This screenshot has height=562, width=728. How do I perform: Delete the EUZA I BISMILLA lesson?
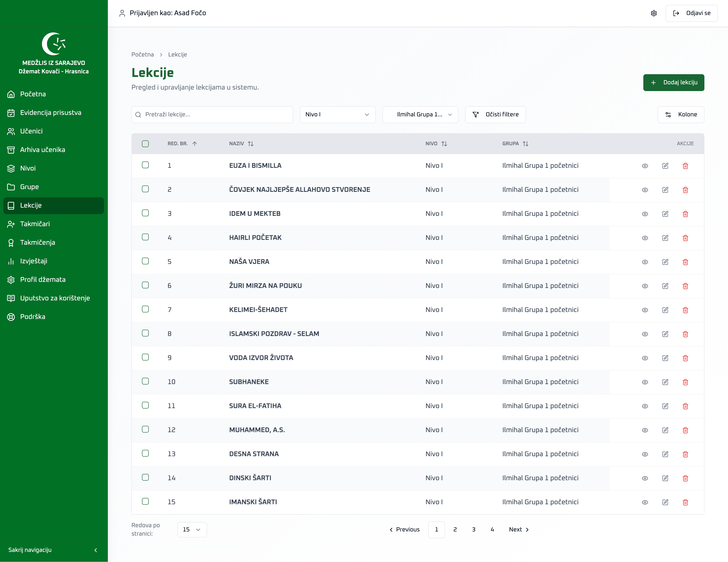pyautogui.click(x=685, y=166)
